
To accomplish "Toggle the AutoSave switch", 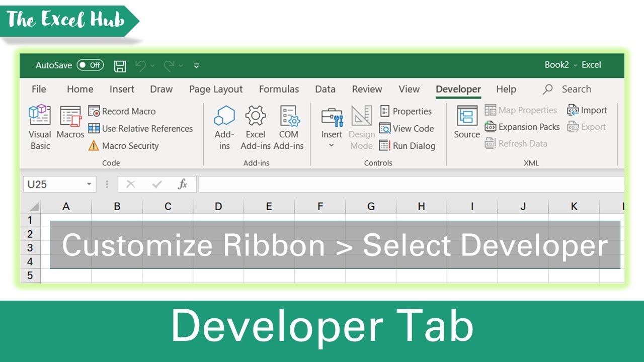I will pyautogui.click(x=90, y=65).
